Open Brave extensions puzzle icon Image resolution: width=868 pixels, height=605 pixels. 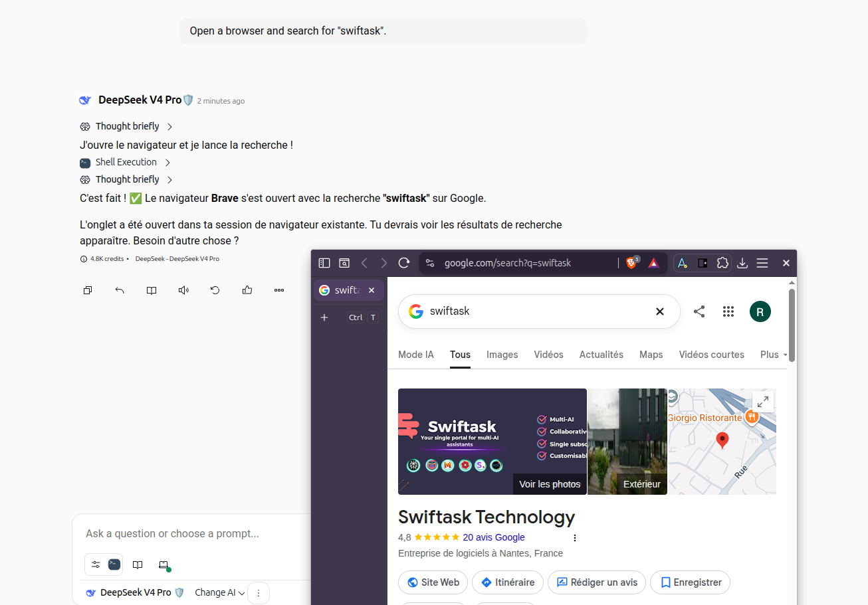coord(722,263)
